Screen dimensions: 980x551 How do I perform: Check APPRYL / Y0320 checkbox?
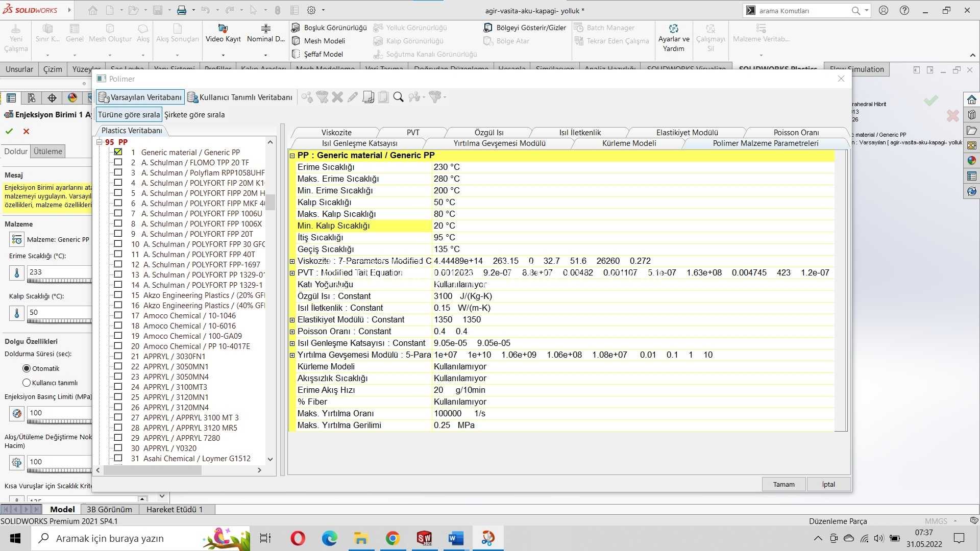pos(118,447)
